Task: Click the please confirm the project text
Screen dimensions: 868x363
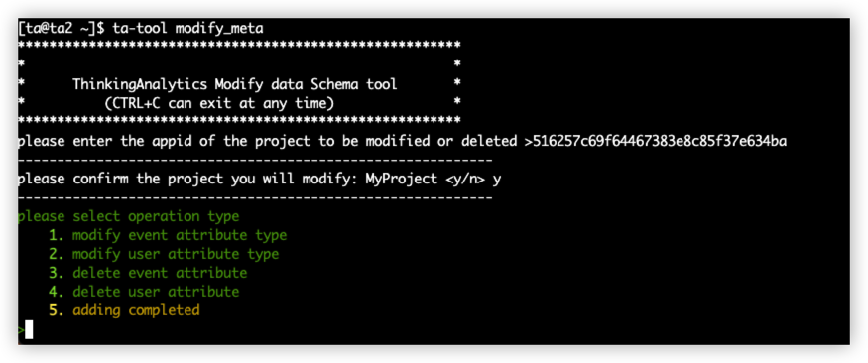Action: 187,180
